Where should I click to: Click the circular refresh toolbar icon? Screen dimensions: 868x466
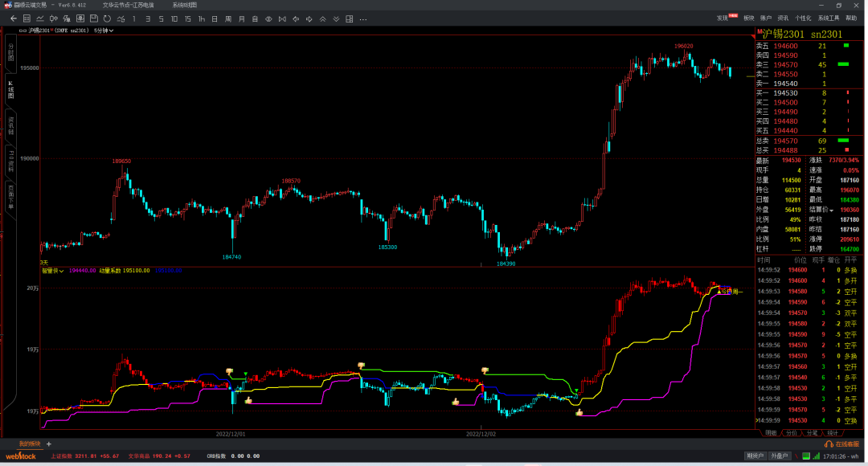[x=107, y=18]
